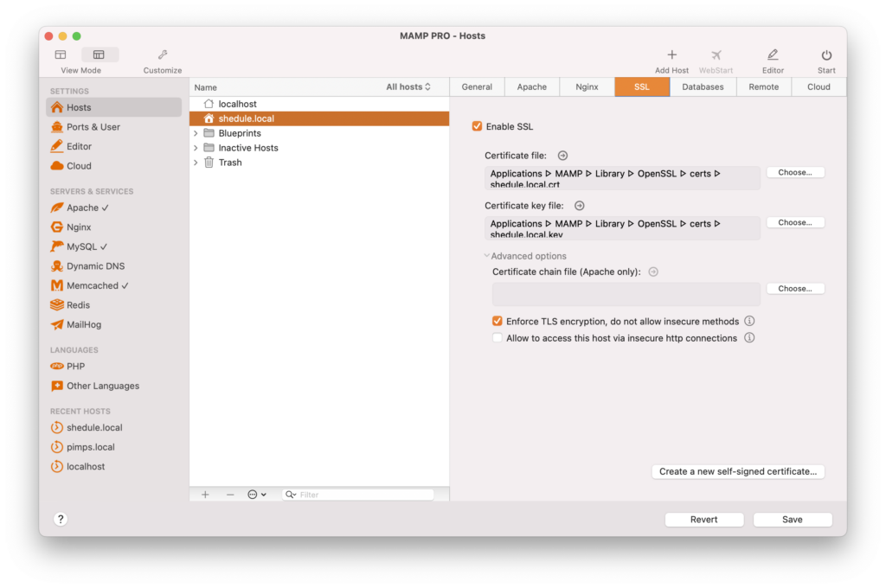Reveal certificate chain file arrow icon
The height and width of the screenshot is (588, 886).
point(653,272)
